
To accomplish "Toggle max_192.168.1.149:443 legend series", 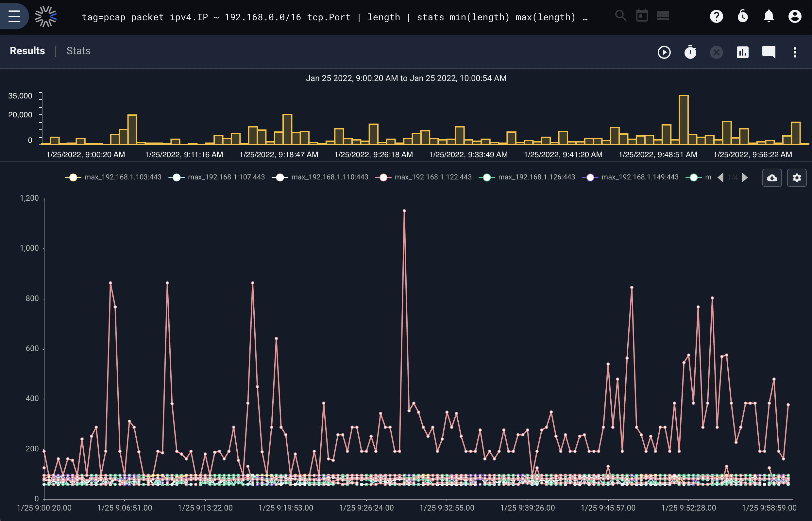I will [630, 177].
